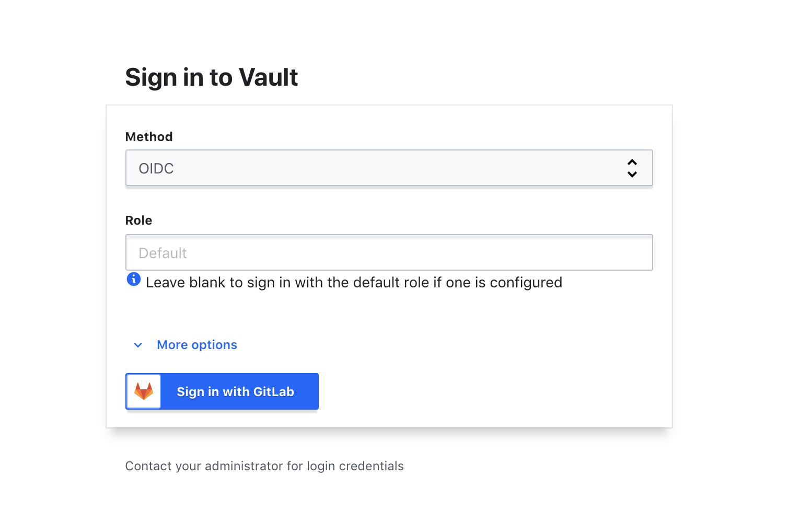812x511 pixels.
Task: Click the stepper arrows on the Method selector
Action: tap(632, 168)
